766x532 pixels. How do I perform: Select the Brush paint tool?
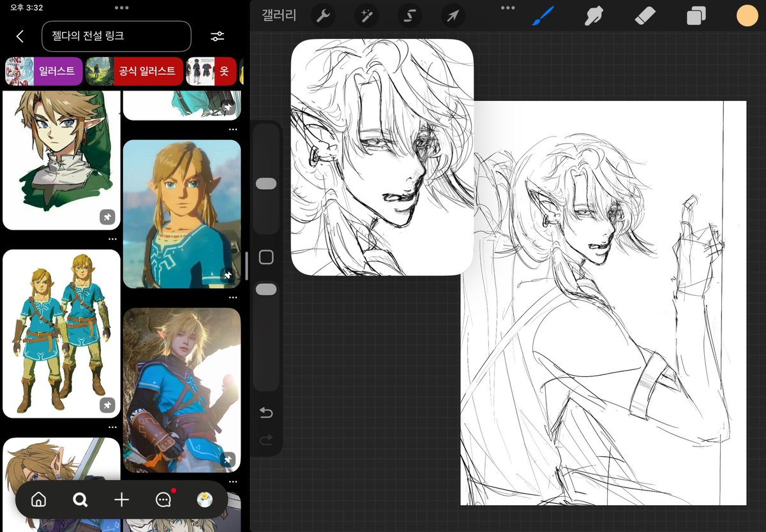click(x=543, y=16)
